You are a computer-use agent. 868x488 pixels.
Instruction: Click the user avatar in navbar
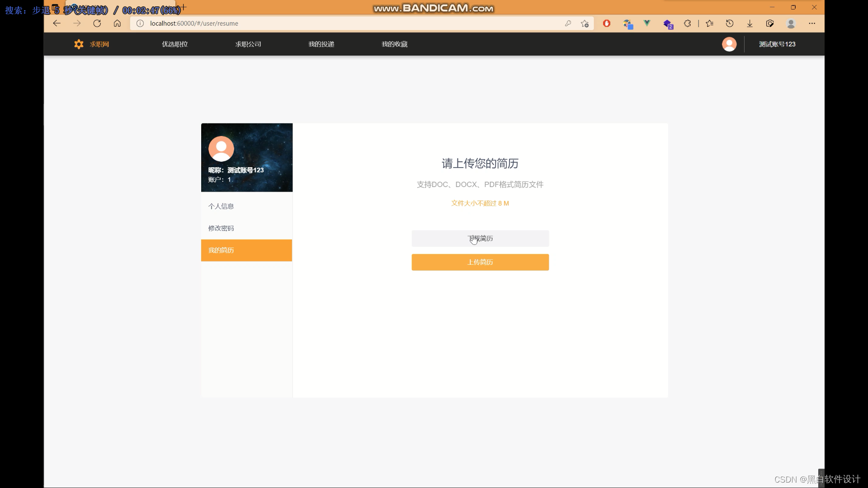click(x=729, y=44)
